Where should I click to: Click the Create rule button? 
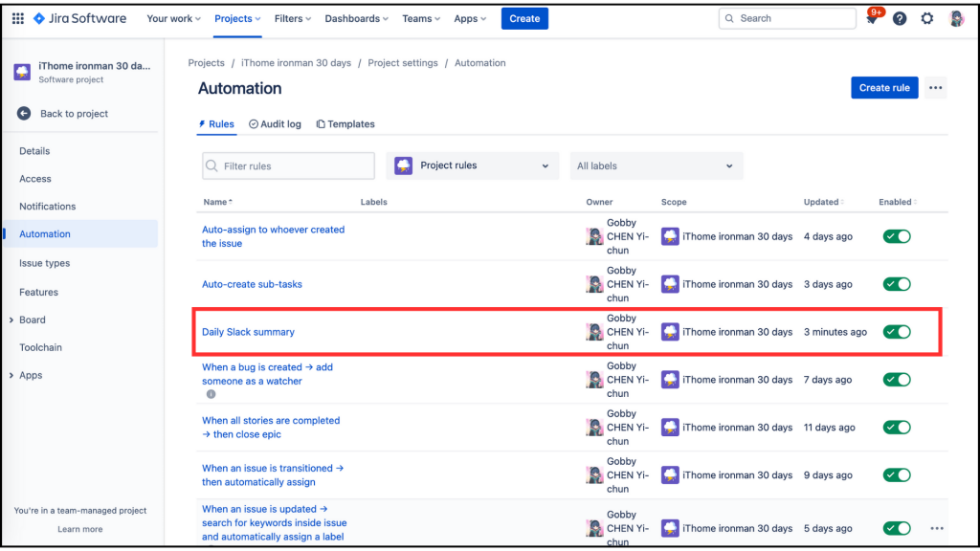(884, 88)
